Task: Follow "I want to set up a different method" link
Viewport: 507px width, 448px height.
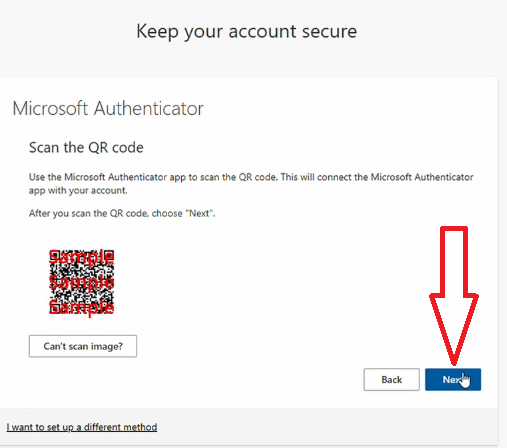Action: (x=82, y=427)
